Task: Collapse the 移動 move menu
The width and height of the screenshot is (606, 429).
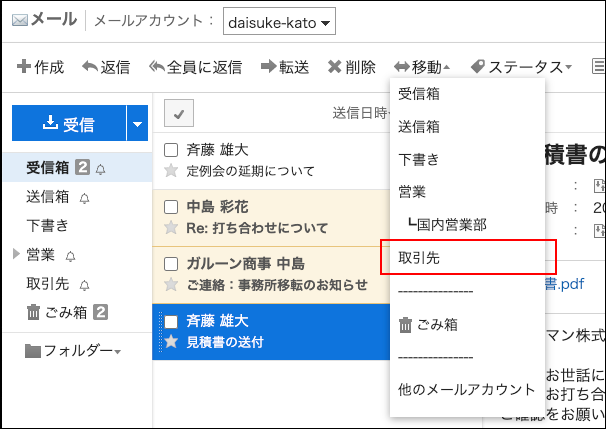Action: (422, 67)
